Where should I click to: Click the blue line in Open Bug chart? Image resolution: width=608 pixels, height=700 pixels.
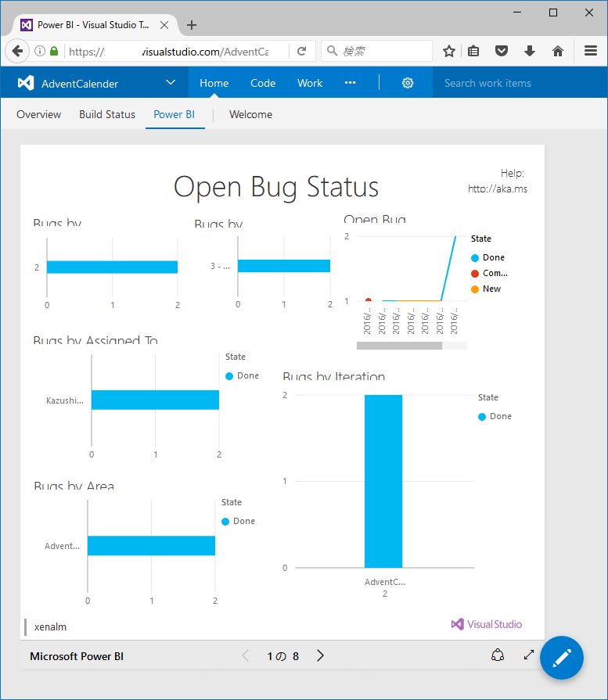coord(448,268)
